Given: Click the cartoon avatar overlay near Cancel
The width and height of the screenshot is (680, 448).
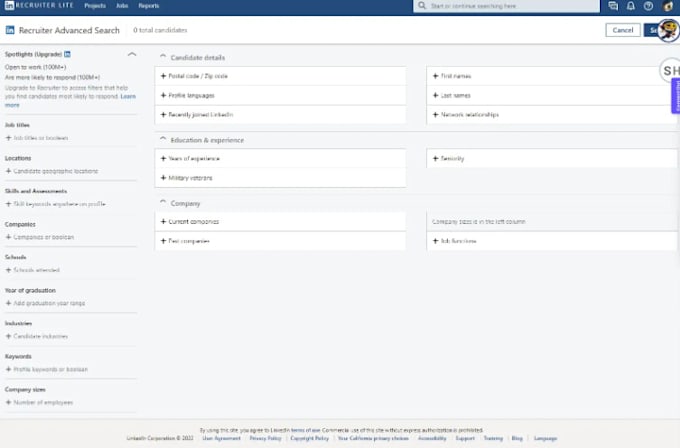Looking at the screenshot, I should pos(668,30).
